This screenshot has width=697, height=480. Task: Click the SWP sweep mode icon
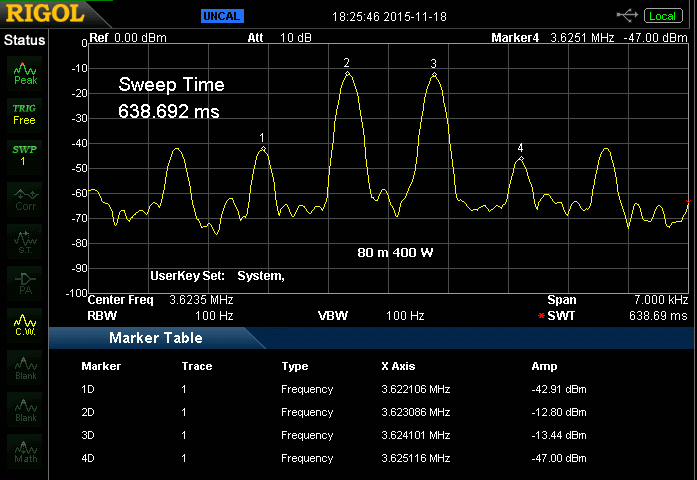pyautogui.click(x=24, y=155)
